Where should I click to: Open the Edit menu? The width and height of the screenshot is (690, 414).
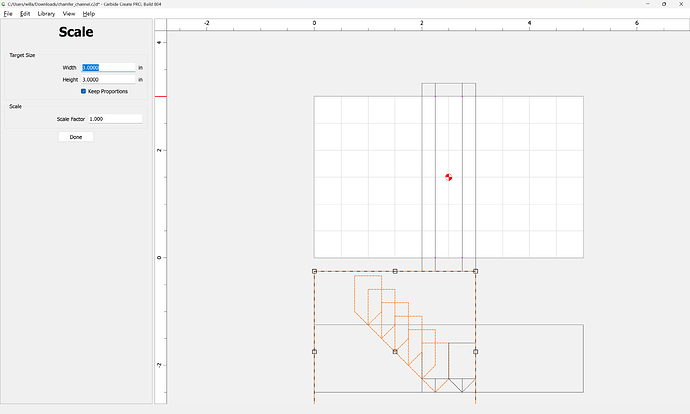click(x=24, y=14)
